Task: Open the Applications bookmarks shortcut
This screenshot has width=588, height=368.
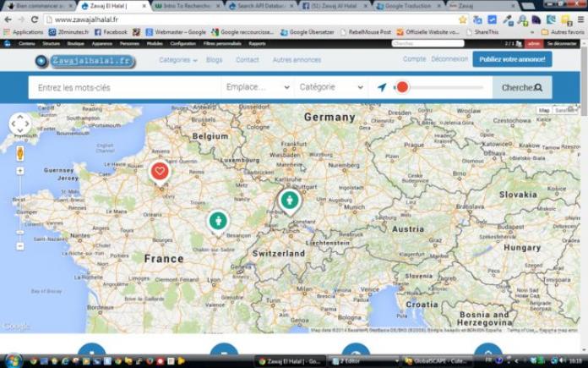Action: [x=24, y=32]
